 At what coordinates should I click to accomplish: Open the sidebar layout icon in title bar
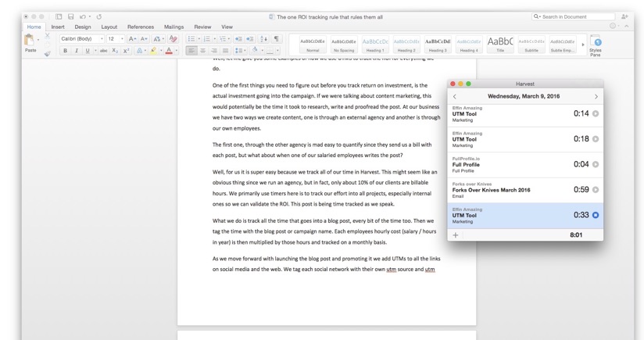59,17
